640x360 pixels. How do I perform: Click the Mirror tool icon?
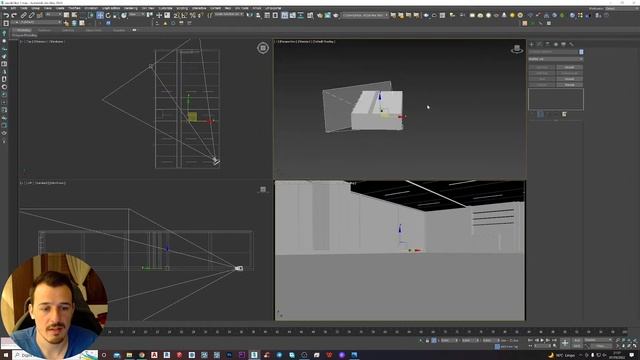[x=249, y=15]
